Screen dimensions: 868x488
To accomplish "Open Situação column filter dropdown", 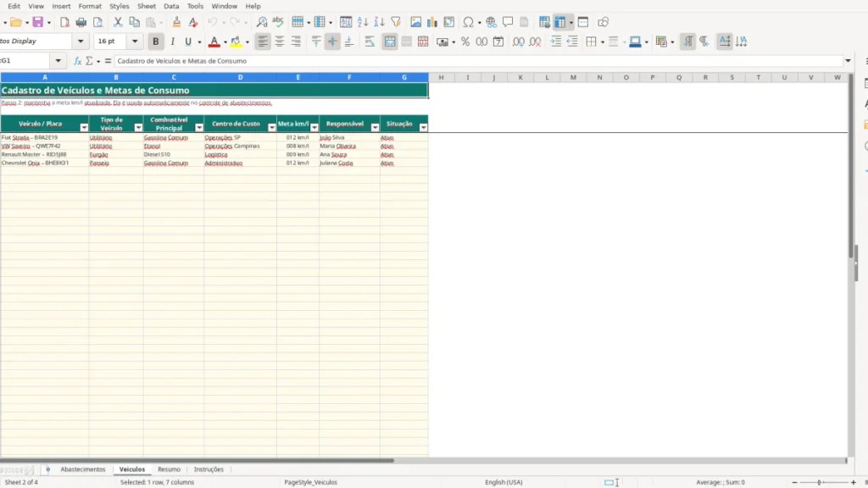I will (x=424, y=128).
